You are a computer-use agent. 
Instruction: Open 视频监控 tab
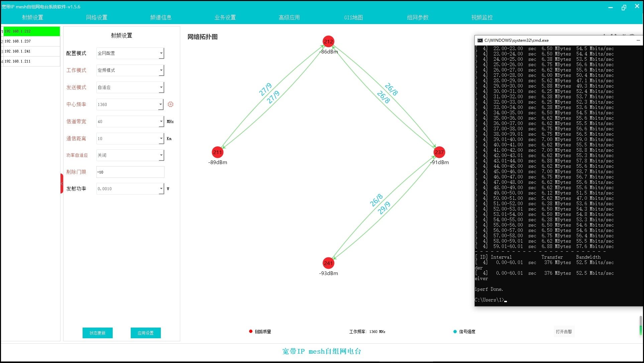[x=482, y=17]
